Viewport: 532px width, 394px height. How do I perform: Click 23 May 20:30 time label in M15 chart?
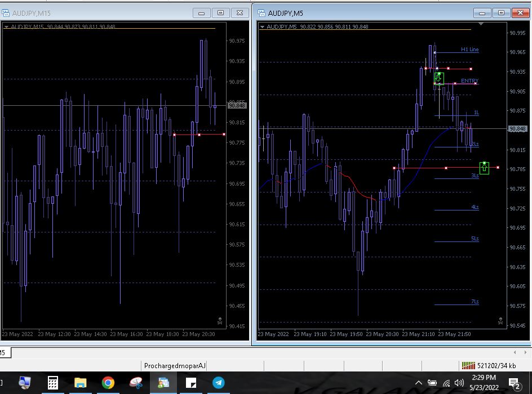point(198,334)
